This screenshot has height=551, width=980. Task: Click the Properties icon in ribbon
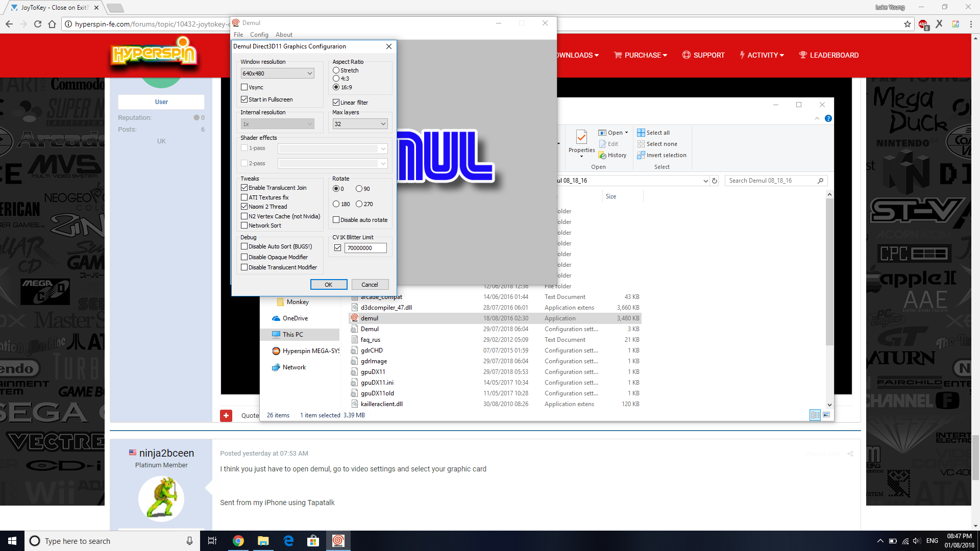tap(581, 137)
